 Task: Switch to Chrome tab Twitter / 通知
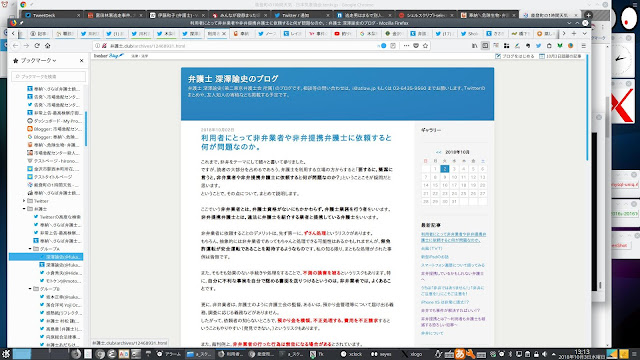[301, 15]
